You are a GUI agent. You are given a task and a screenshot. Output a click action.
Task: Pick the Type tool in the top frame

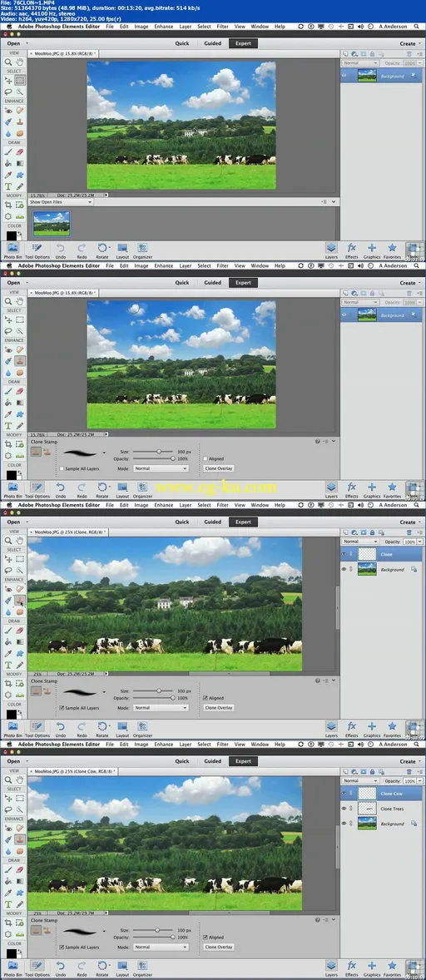click(x=9, y=186)
